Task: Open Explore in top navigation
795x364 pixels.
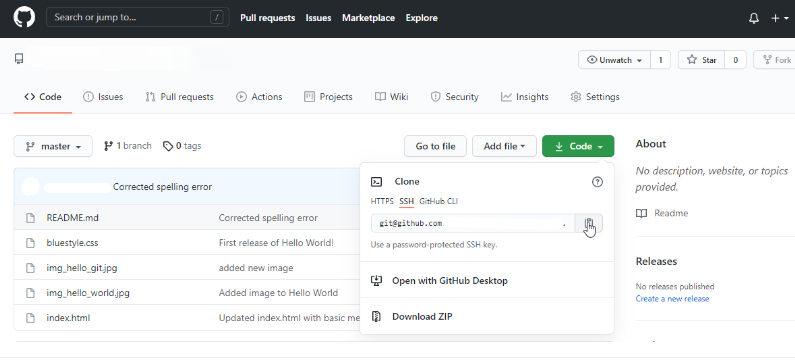Action: pyautogui.click(x=421, y=18)
